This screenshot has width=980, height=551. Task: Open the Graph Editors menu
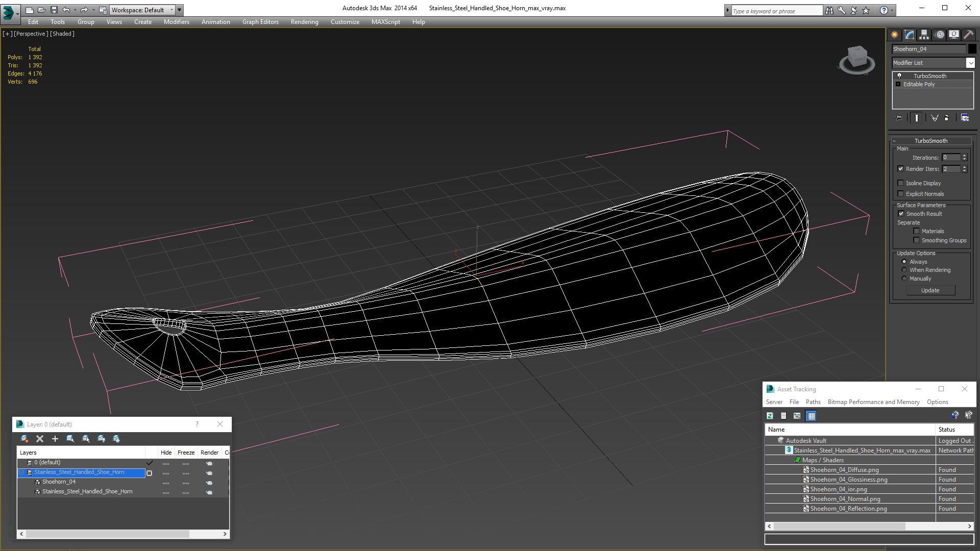(260, 22)
